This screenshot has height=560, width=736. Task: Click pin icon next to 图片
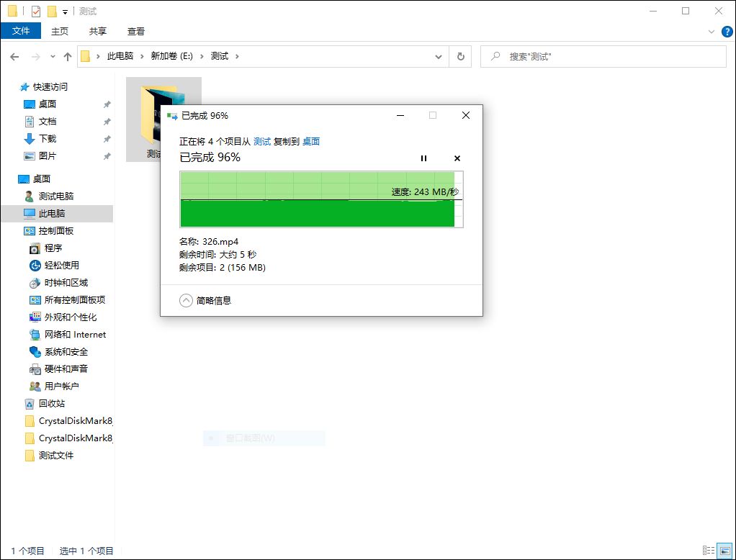coord(107,155)
